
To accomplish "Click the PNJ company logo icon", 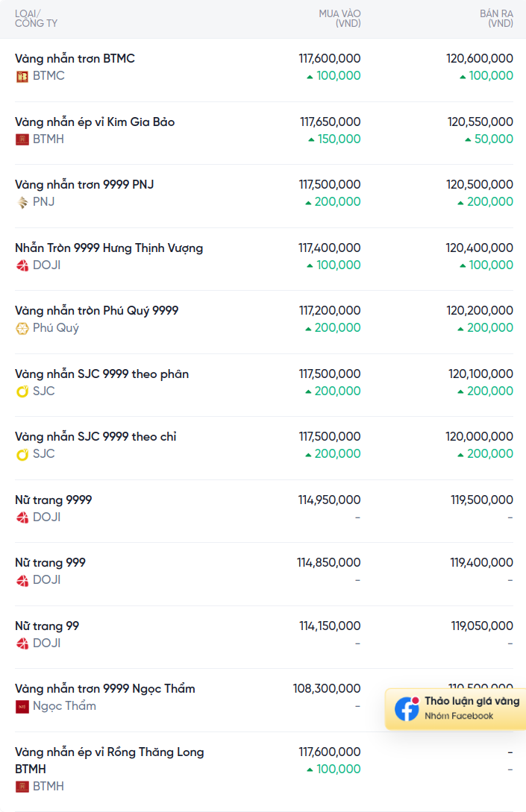I will coord(22,203).
